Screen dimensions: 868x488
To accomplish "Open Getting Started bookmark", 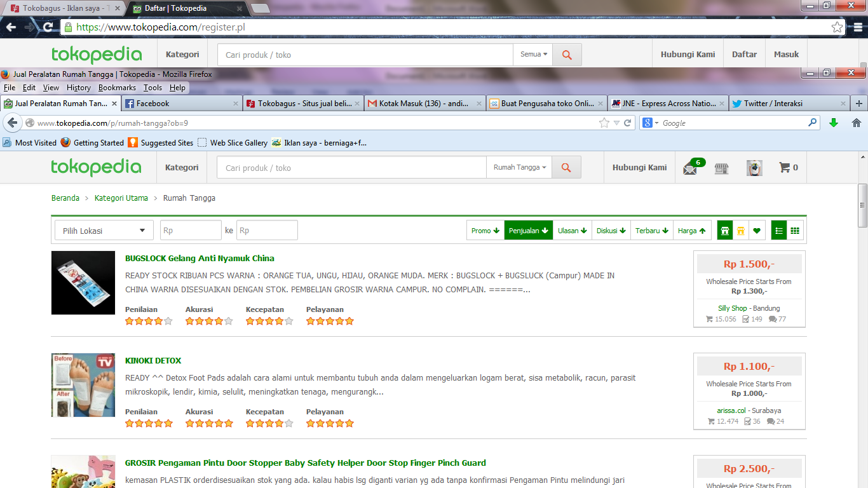I will (92, 142).
